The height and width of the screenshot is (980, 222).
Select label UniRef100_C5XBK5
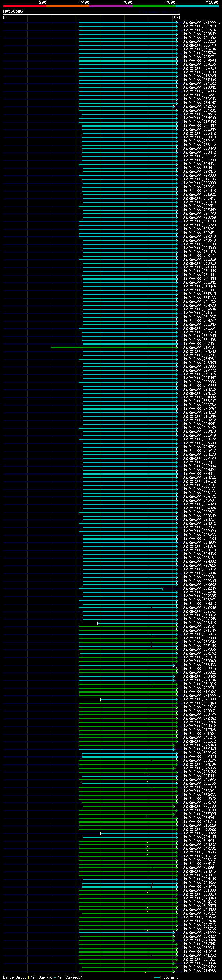[199, 374]
